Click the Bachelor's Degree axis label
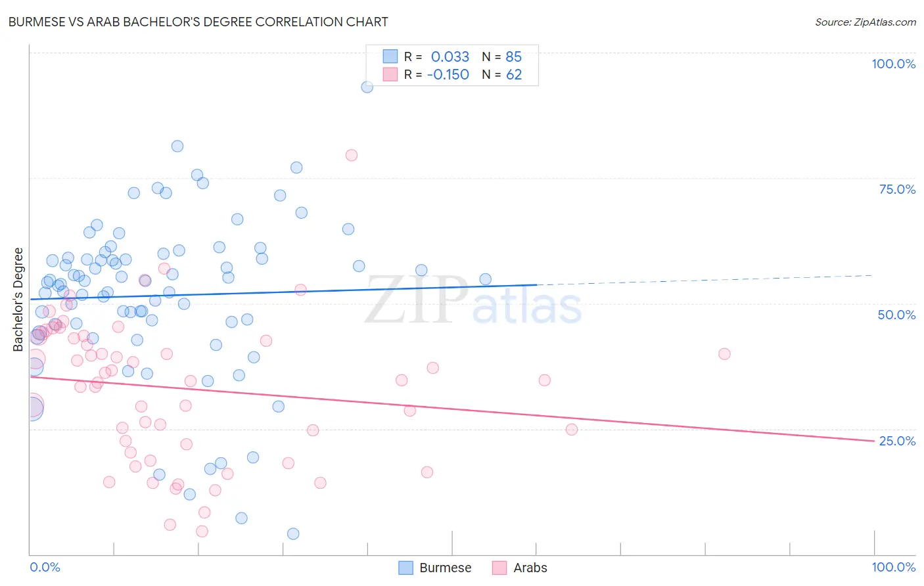The image size is (924, 586). point(18,300)
